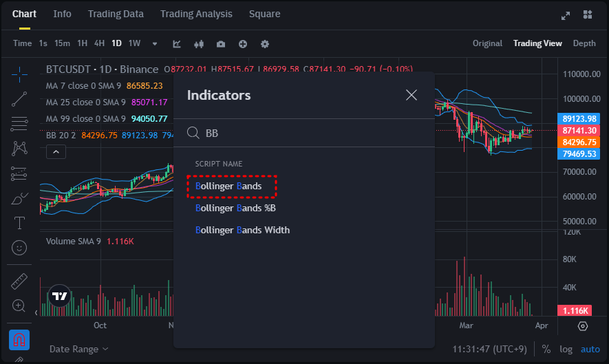Click the indicator search field containing BB

click(x=310, y=133)
